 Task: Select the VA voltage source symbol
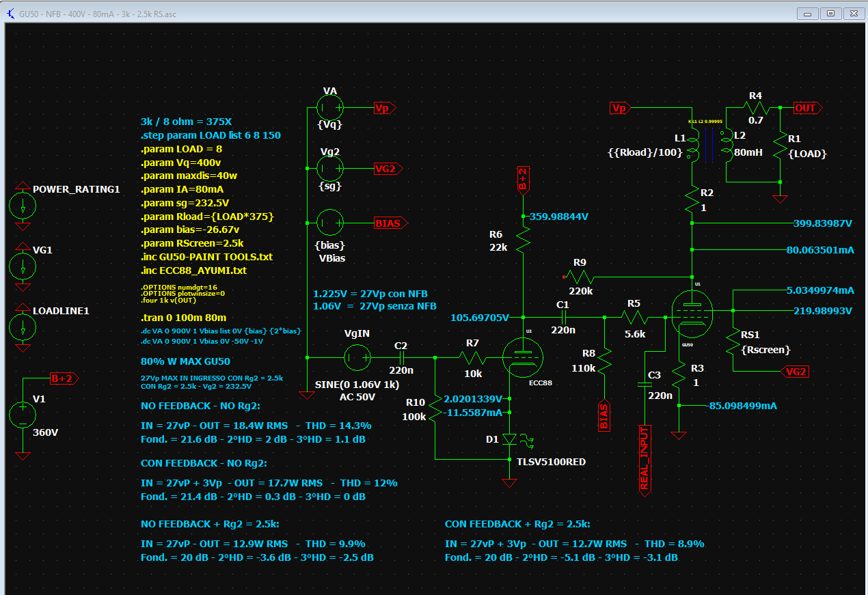click(330, 108)
